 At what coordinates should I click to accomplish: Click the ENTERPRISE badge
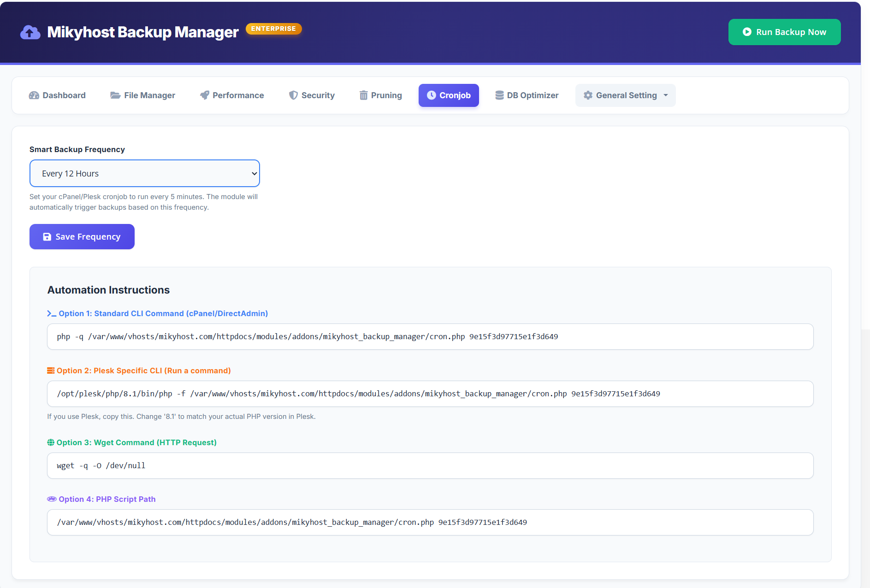[274, 29]
